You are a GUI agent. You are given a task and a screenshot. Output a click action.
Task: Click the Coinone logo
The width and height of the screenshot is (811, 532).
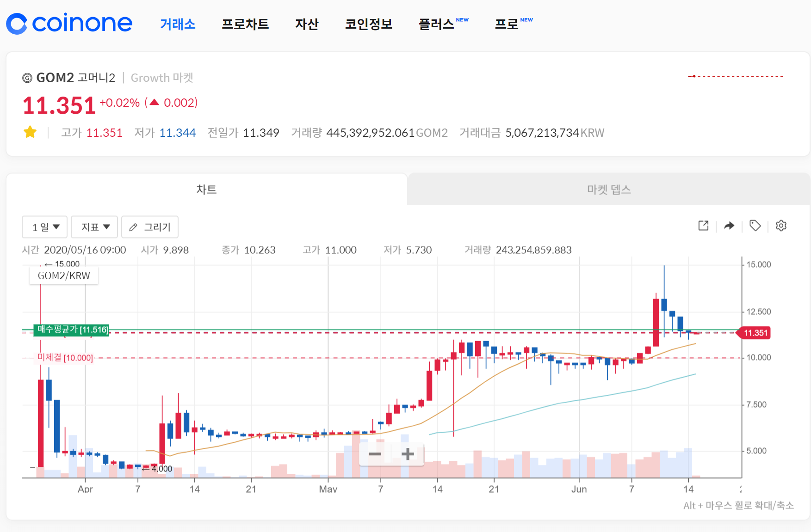click(69, 23)
